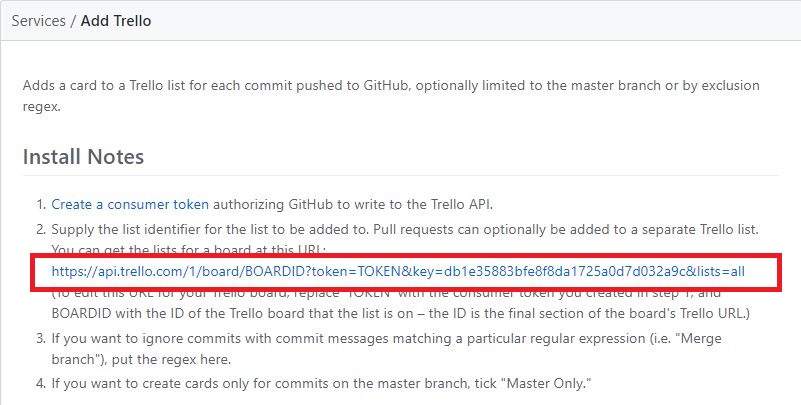Click the list number 2 marker
The height and width of the screenshot is (405, 801).
point(41,230)
